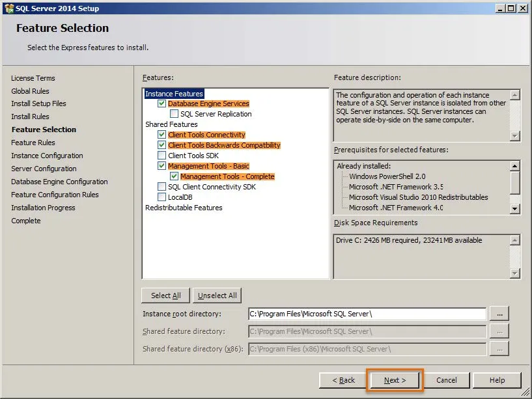Select the Redistributable Features tree node
Screen dimensions: 532x399
coord(184,208)
